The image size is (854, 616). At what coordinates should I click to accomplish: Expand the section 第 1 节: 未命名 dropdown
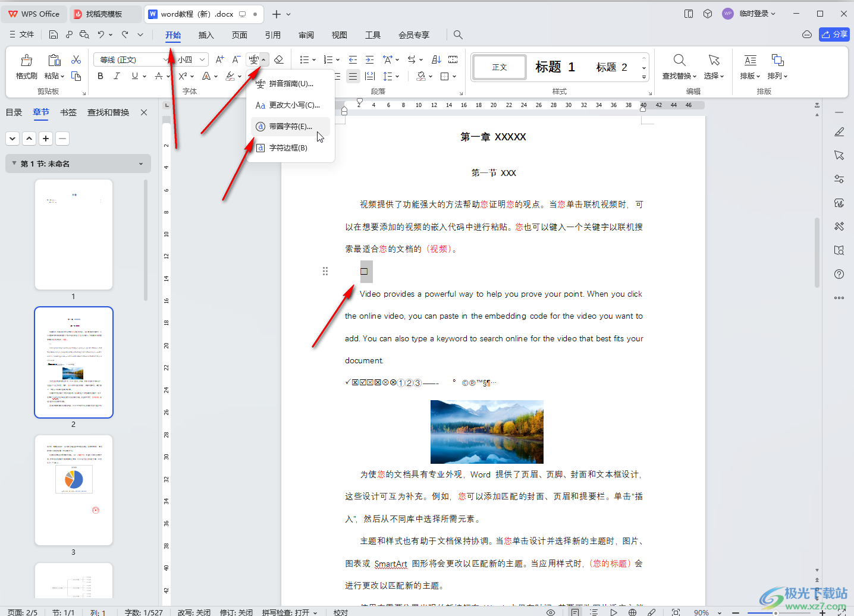tap(141, 164)
